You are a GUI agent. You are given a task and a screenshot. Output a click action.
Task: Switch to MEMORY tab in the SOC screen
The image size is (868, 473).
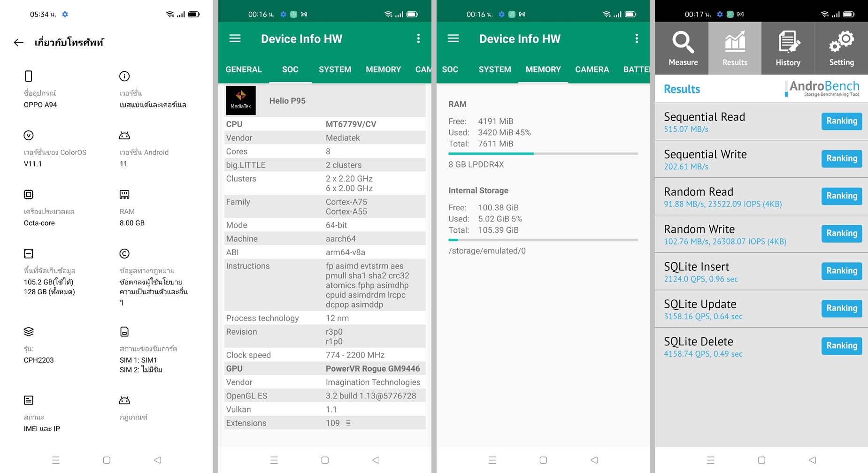(x=383, y=69)
